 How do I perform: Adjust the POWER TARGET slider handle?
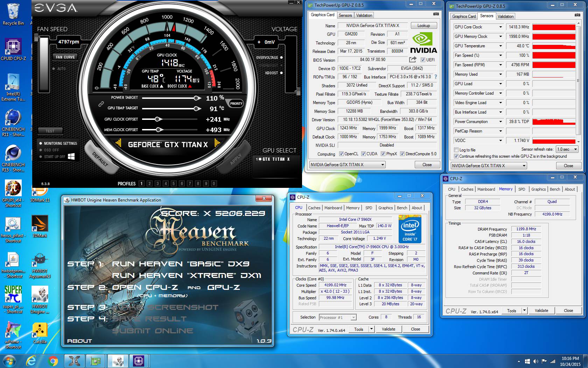coord(197,98)
